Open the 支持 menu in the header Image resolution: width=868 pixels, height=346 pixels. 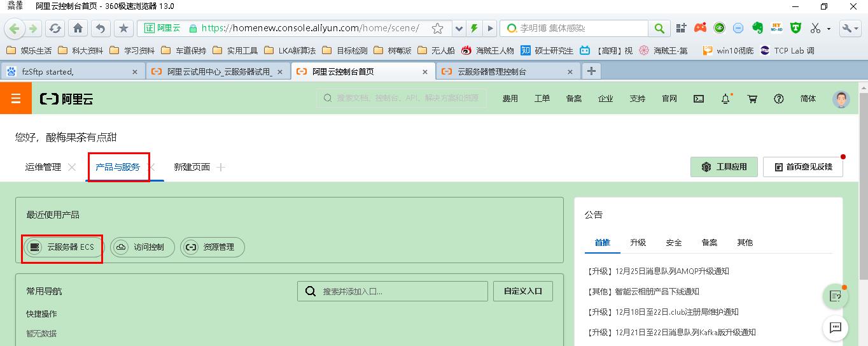[638, 99]
